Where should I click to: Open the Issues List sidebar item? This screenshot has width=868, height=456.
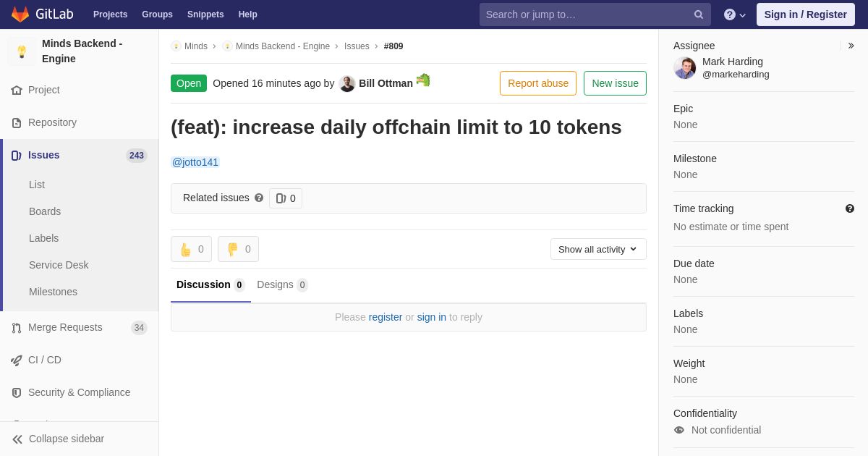click(37, 185)
